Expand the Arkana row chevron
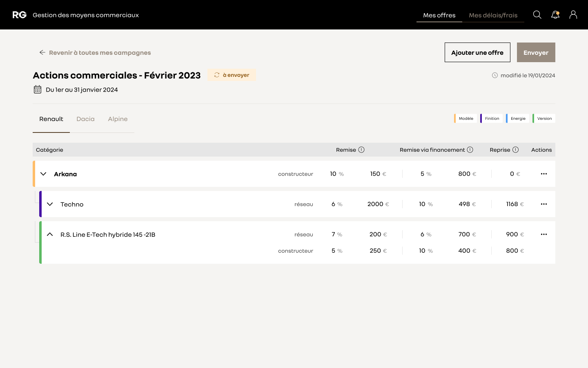The image size is (588, 368). (43, 174)
